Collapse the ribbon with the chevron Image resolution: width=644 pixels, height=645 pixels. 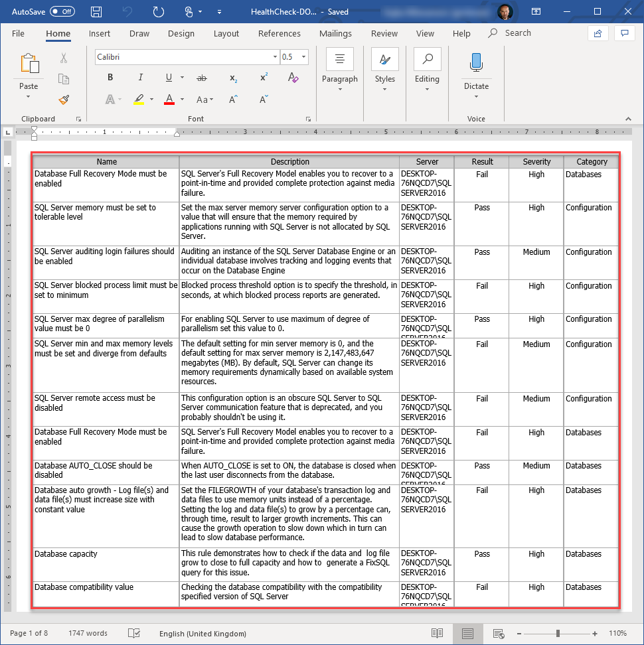pos(628,119)
